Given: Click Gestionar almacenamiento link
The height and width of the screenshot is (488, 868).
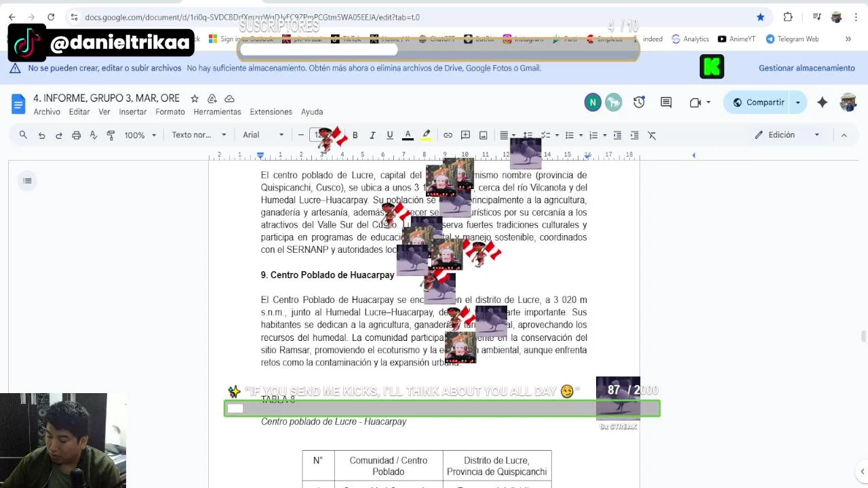Looking at the screenshot, I should click(x=806, y=68).
